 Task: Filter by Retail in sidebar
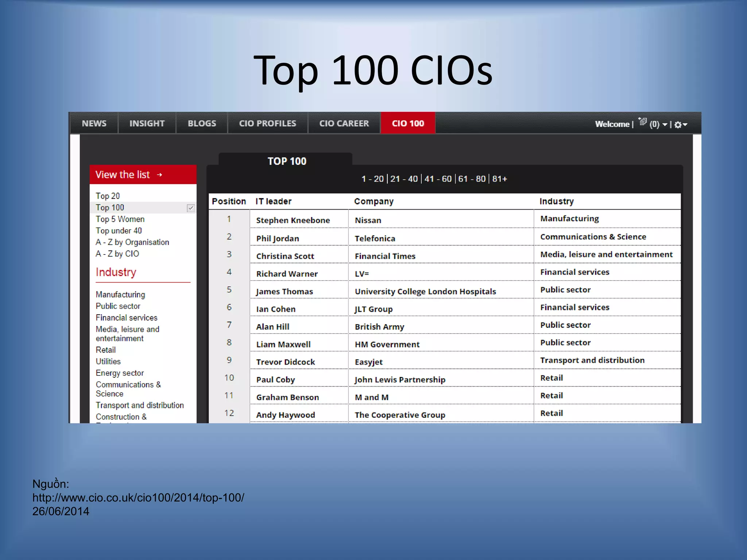tap(105, 350)
